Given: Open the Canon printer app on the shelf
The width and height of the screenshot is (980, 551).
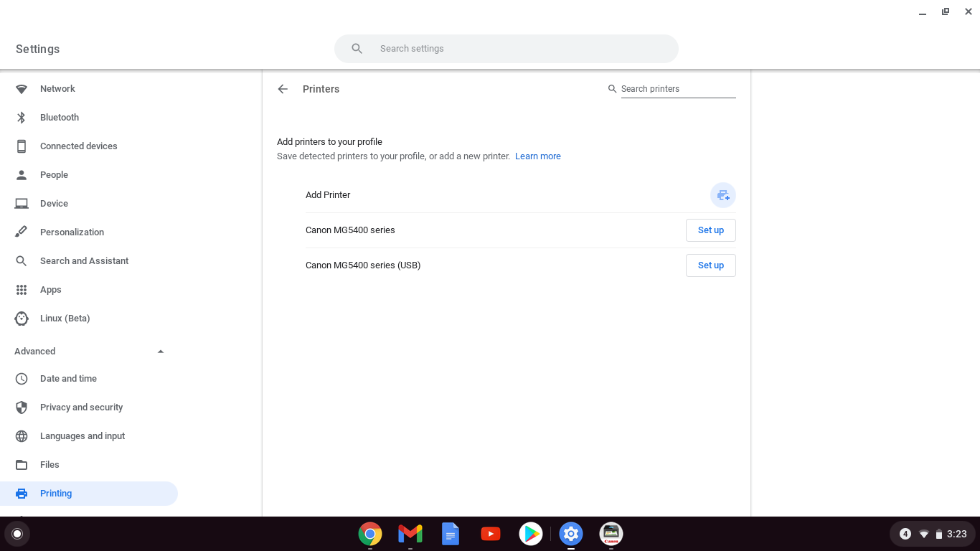Looking at the screenshot, I should [x=611, y=534].
